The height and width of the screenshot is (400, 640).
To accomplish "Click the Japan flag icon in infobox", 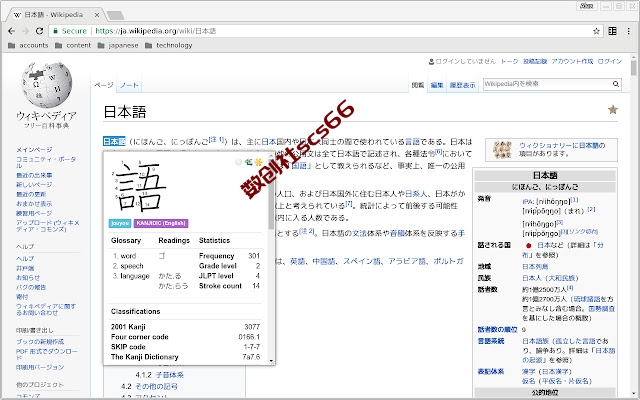I will 529,245.
